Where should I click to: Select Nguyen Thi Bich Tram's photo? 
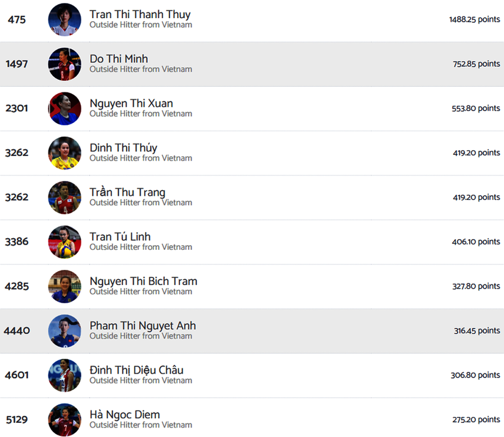tap(64, 286)
